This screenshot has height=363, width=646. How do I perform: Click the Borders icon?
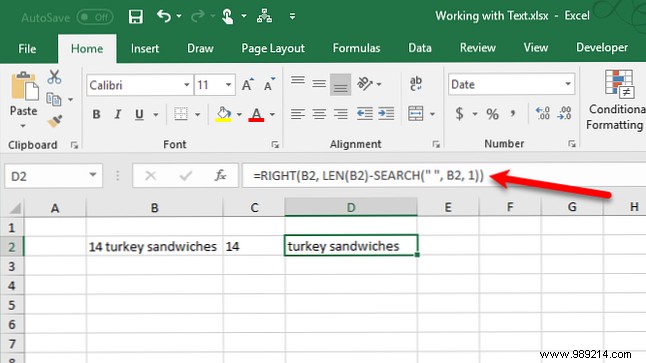click(x=181, y=114)
